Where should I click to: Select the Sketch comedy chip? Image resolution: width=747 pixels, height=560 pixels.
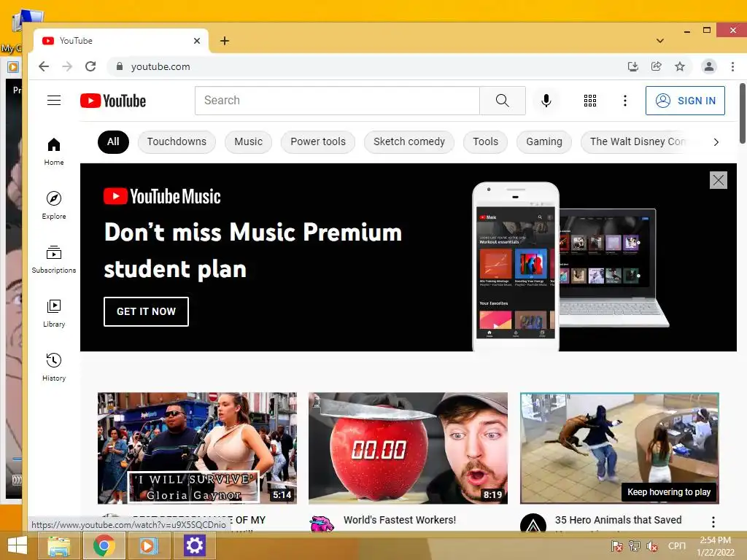pyautogui.click(x=409, y=142)
